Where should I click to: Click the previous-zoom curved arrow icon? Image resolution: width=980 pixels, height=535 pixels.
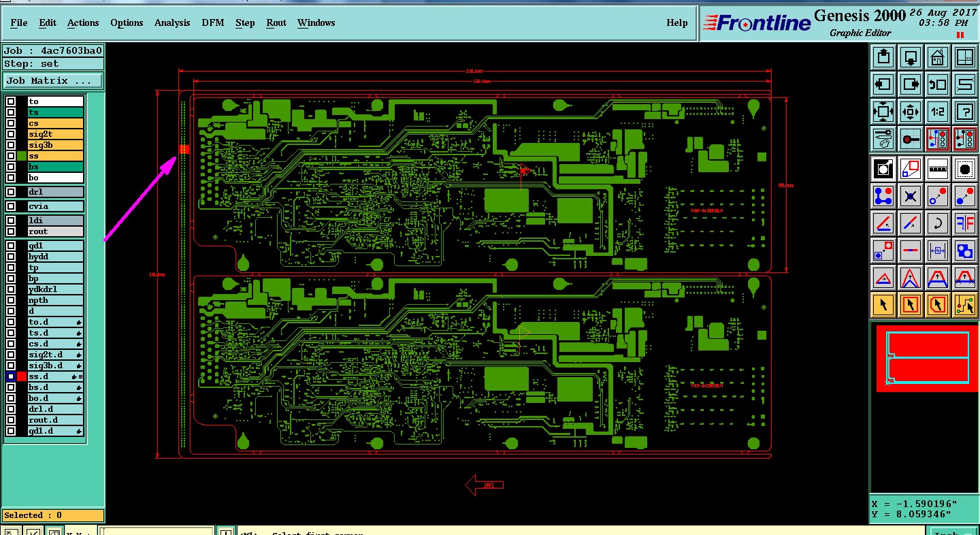(938, 84)
